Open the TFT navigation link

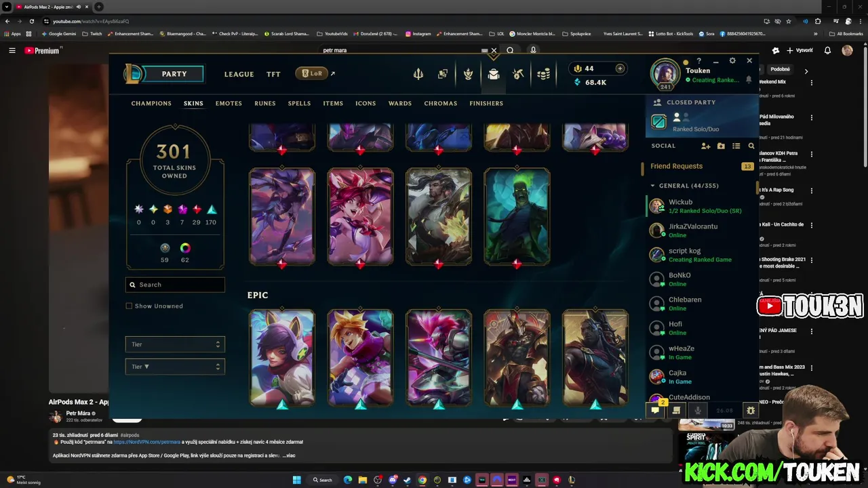(x=273, y=74)
